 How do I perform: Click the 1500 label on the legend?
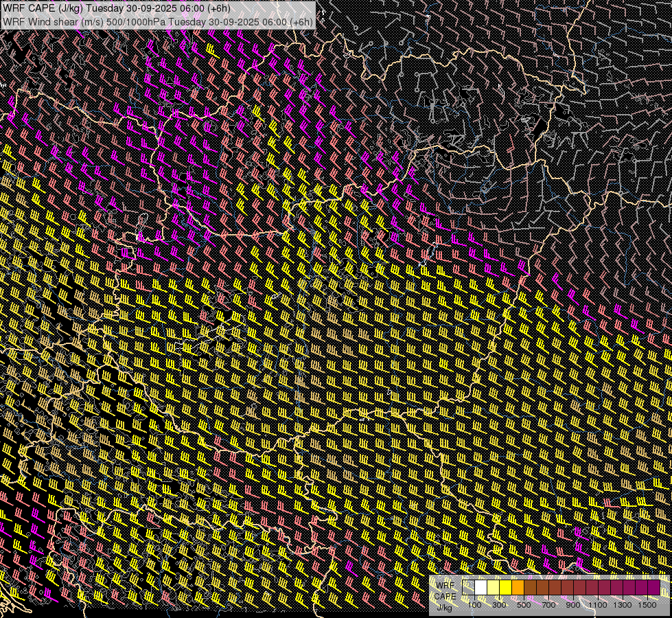647,605
